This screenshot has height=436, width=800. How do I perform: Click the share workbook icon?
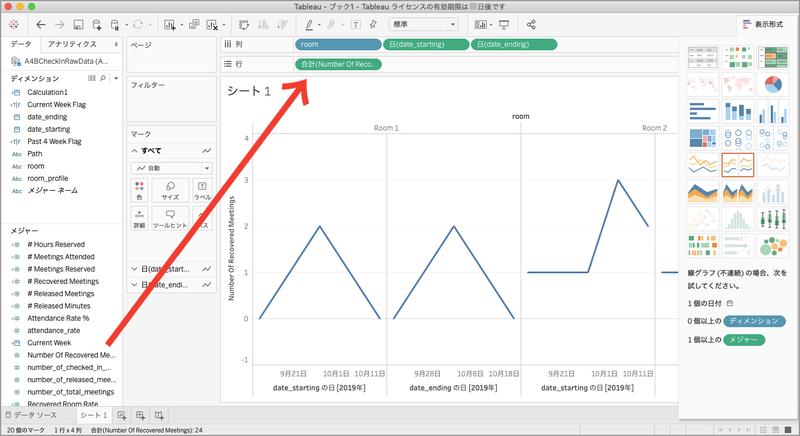pyautogui.click(x=531, y=24)
